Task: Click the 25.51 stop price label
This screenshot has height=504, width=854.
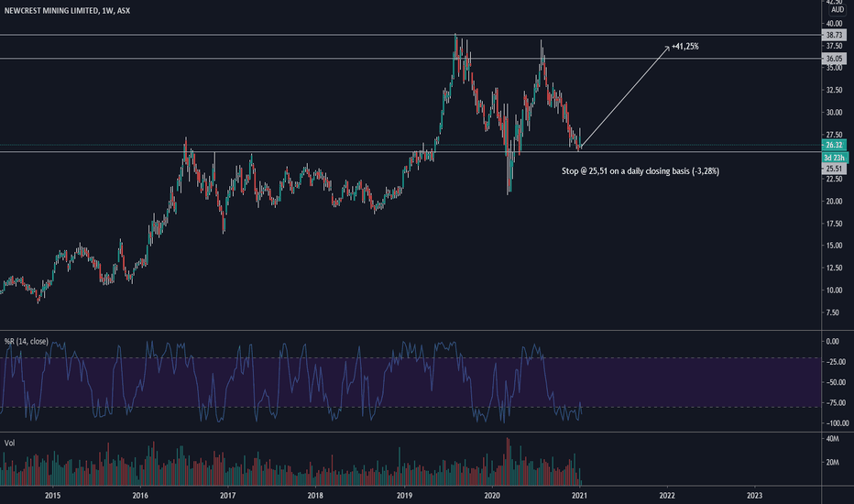Action: click(x=834, y=169)
